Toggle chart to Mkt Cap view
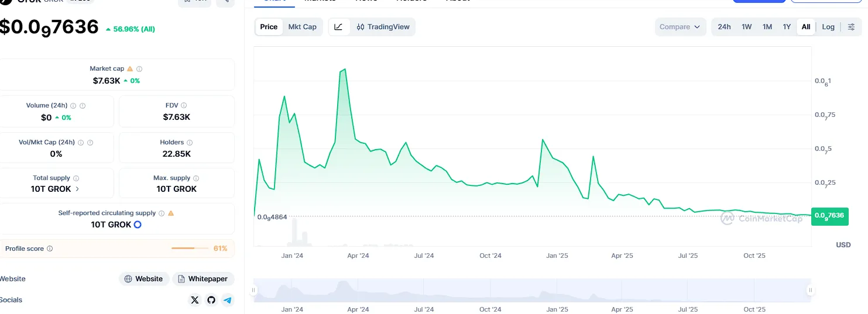868x314 pixels. coord(302,27)
